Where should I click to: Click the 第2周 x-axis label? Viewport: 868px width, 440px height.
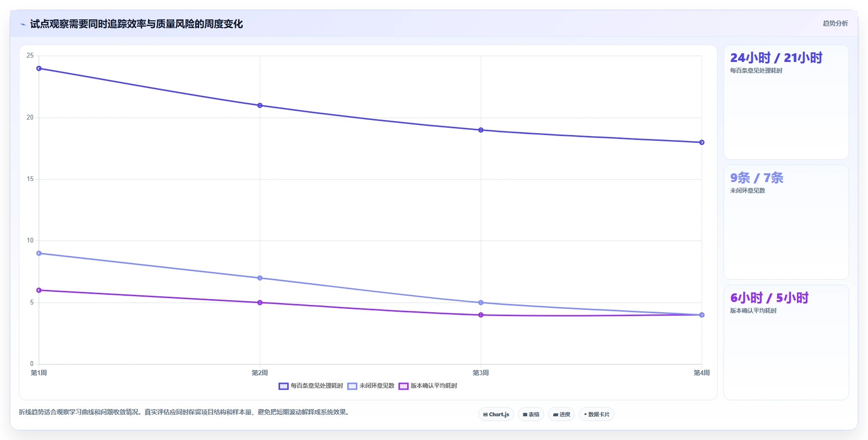[260, 373]
